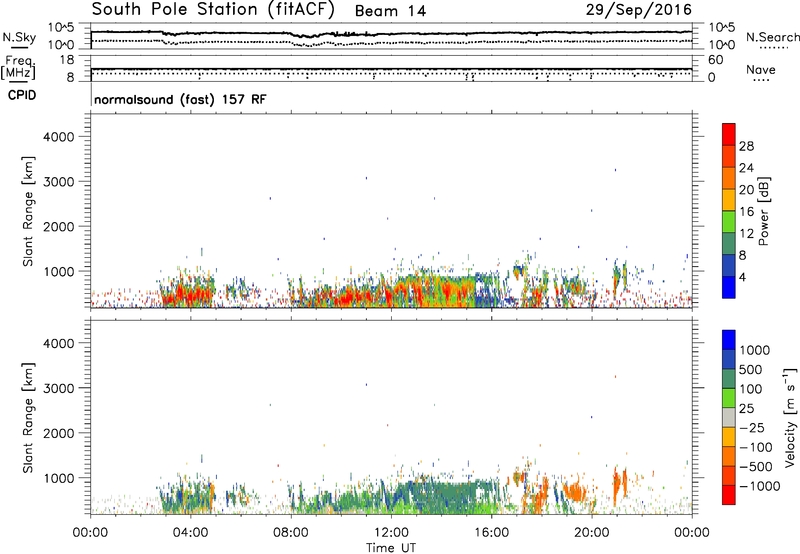Viewport: 800px width, 554px height.
Task: Click the '-25' tick on velocity scale
Action: click(752, 428)
